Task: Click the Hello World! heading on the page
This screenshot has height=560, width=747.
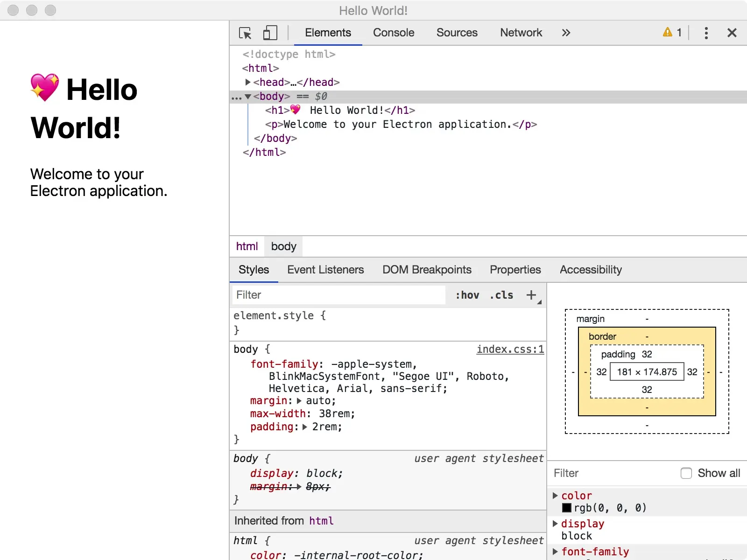Action: (x=84, y=108)
